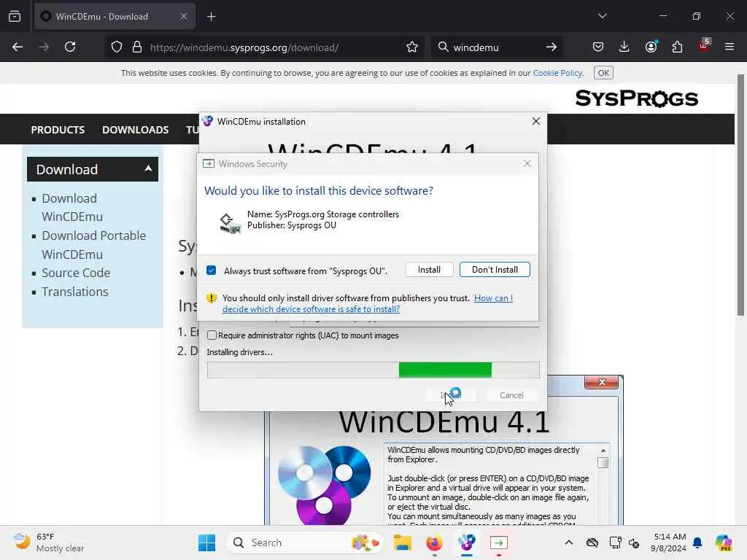Screen dimensions: 747x560
Task: Open Firefox View icon at top left
Action: tap(15, 16)
